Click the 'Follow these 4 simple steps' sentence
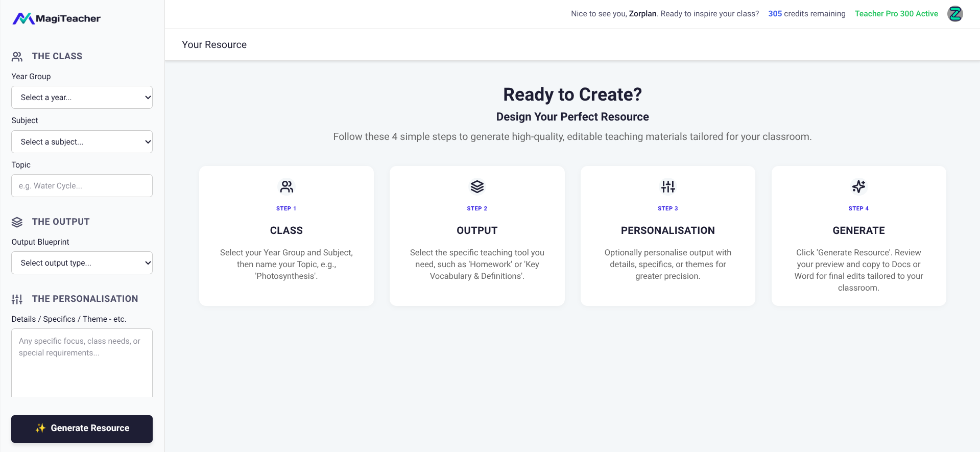This screenshot has height=452, width=980. [572, 137]
